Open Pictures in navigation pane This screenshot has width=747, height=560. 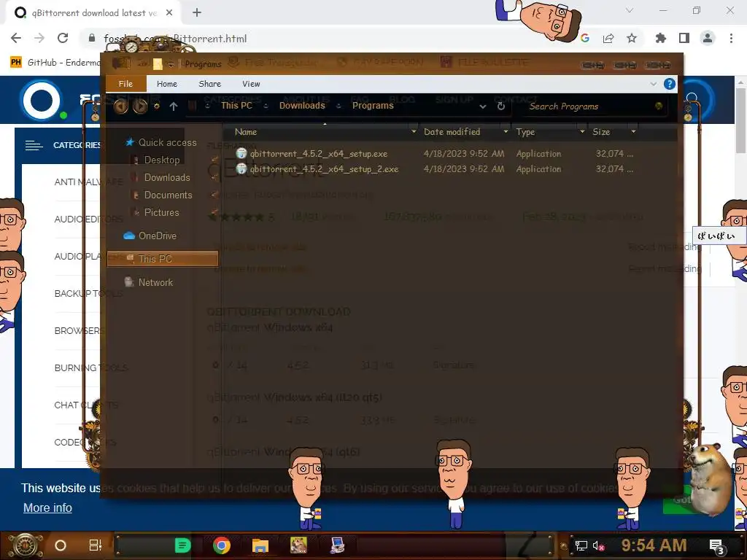[161, 213]
